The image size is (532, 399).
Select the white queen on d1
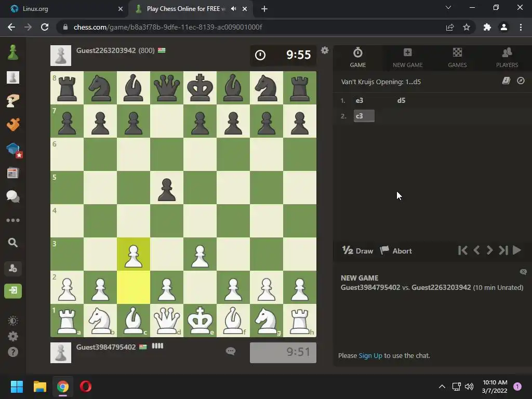tap(167, 321)
